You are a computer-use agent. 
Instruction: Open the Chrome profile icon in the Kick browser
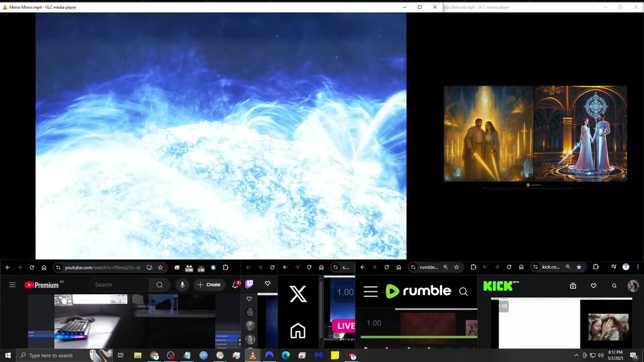pos(626,267)
